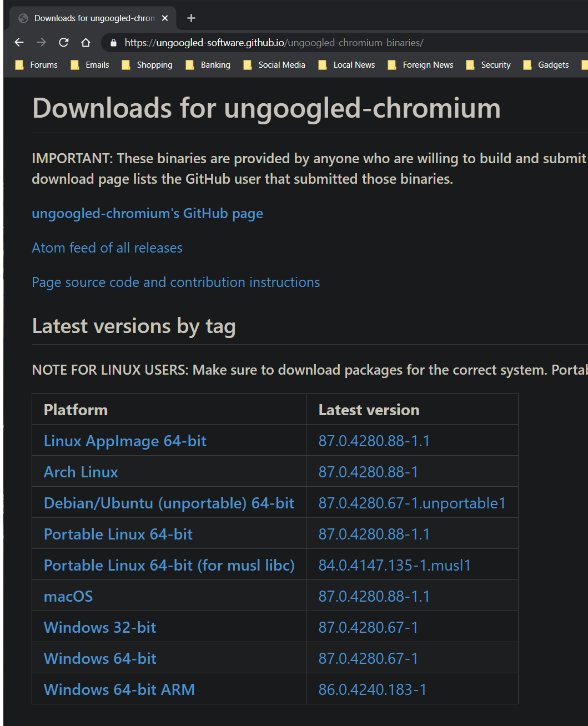Click Arch Linux version 87.0.4280.88-1 link

(368, 472)
